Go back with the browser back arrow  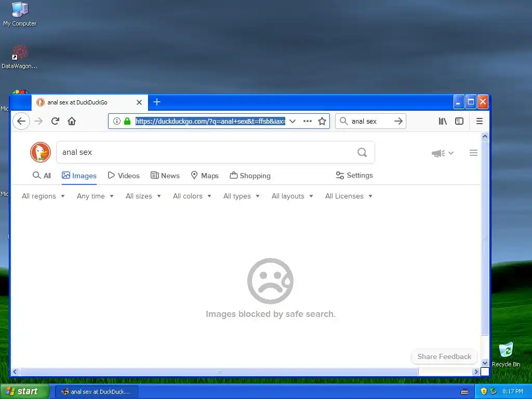tap(21, 121)
